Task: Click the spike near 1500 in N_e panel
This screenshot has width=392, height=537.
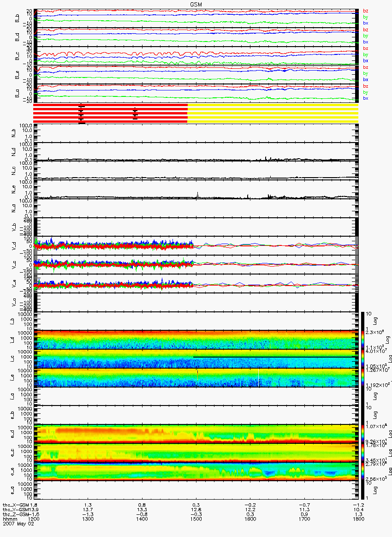Action: click(x=197, y=195)
